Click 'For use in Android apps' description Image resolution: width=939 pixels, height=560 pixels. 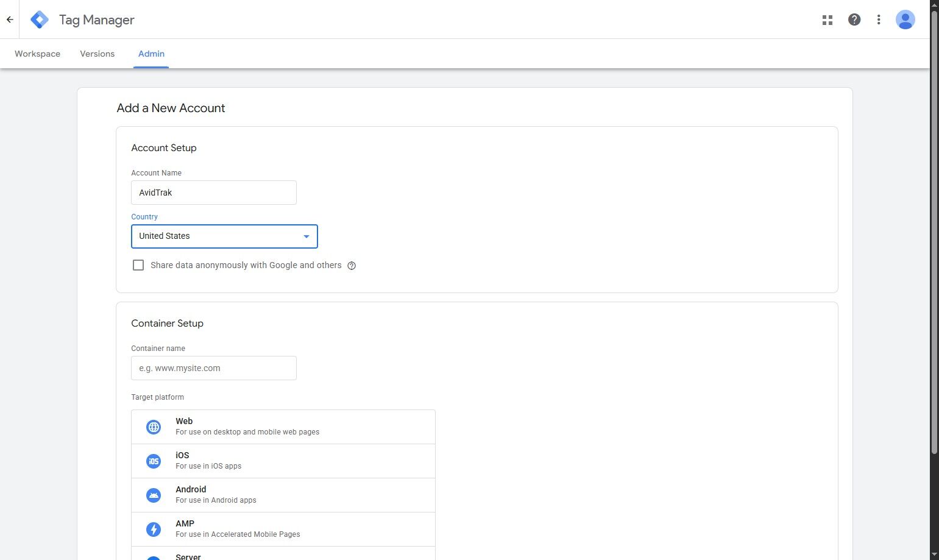216,500
